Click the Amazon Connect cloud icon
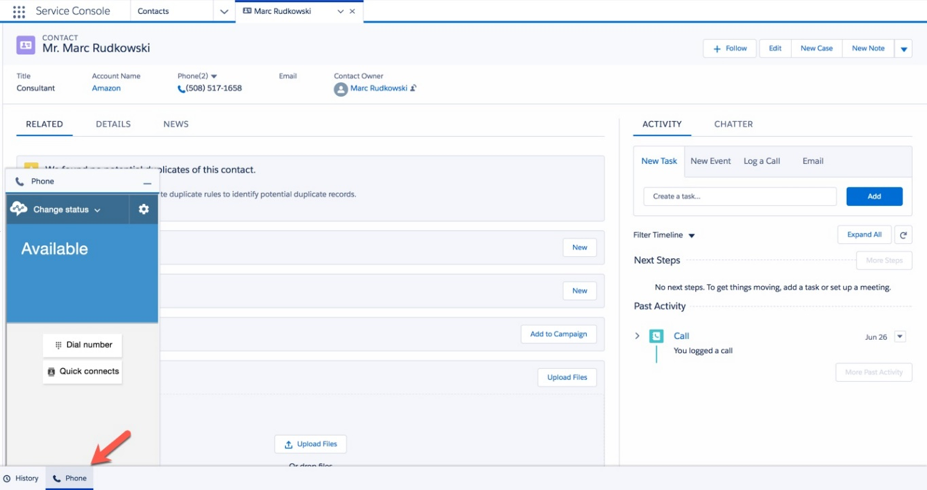Viewport: 927px width, 490px height. [19, 209]
